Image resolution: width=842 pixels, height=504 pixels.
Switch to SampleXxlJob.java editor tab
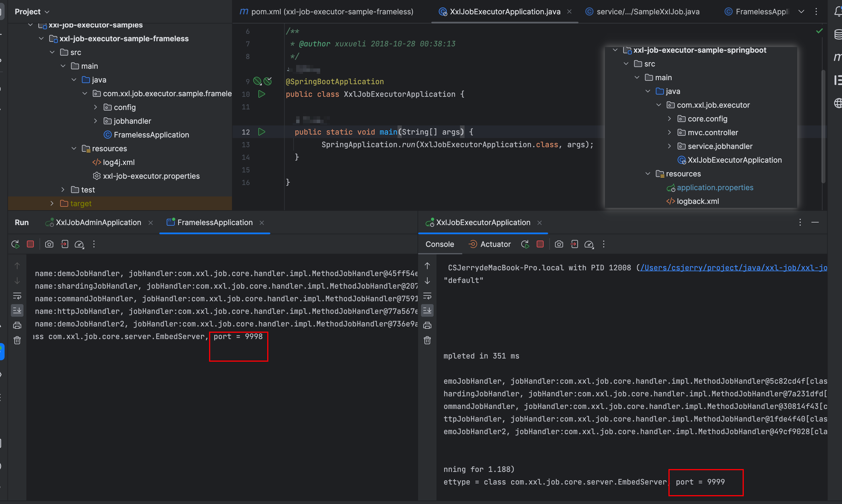tap(643, 11)
